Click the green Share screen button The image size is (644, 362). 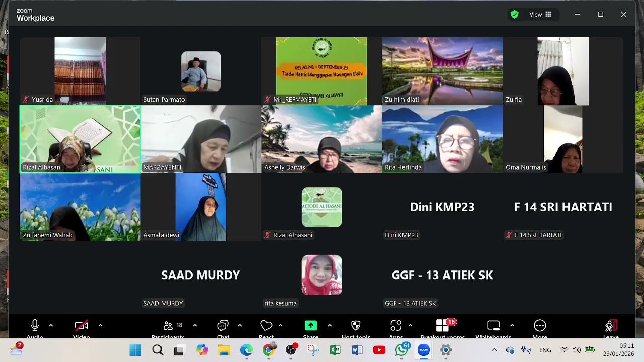tap(311, 326)
